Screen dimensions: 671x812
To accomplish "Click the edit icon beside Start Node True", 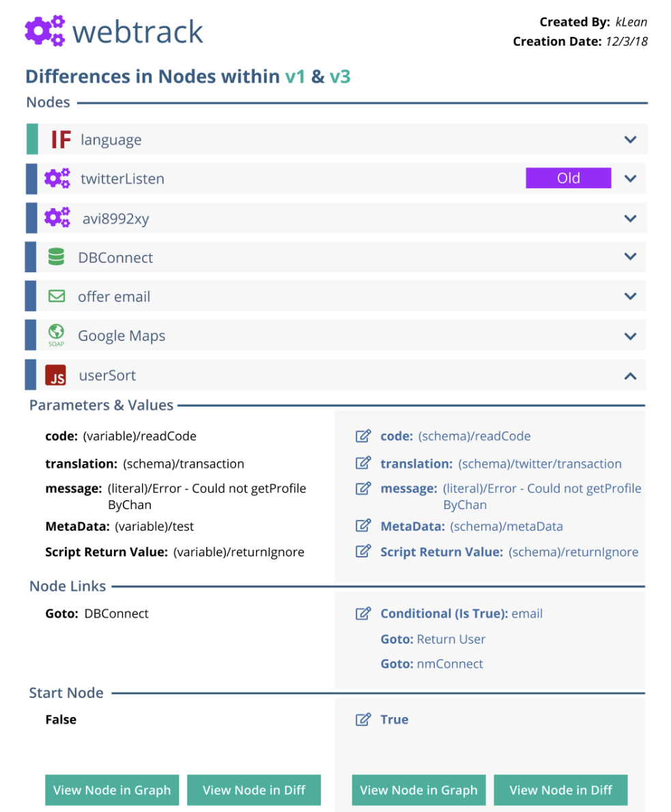I will 363,719.
